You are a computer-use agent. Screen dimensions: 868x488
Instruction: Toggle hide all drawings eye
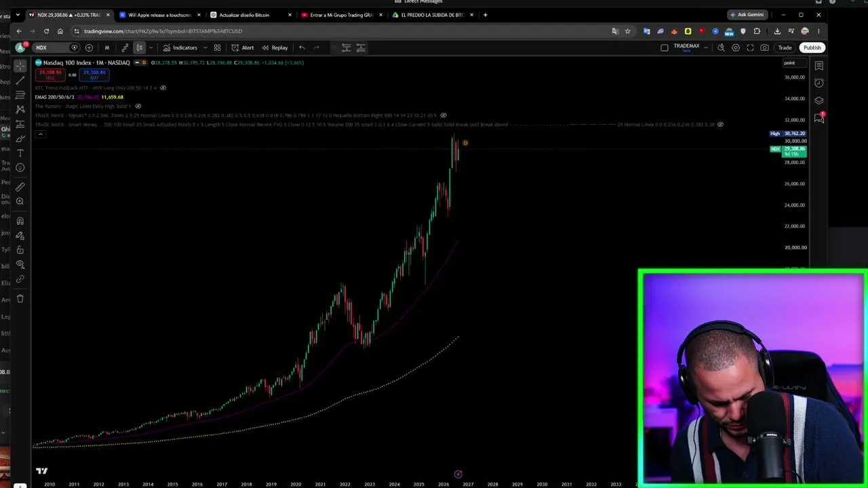[20, 264]
